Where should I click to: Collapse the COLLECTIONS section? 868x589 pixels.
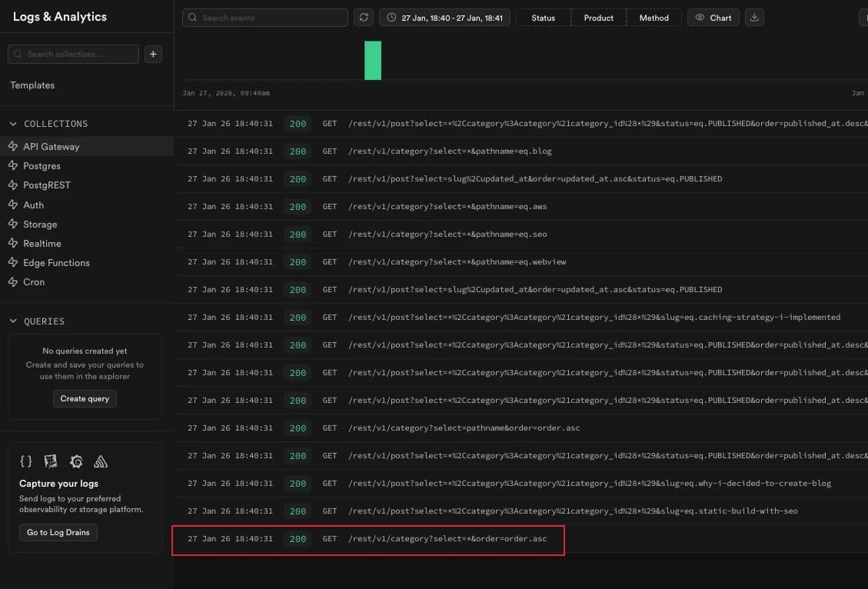point(13,124)
